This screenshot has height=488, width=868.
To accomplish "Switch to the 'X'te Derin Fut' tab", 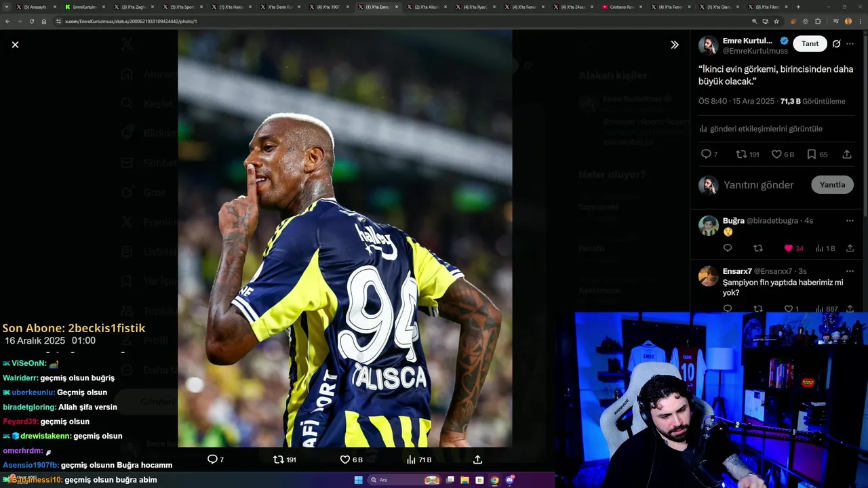I will click(x=281, y=7).
